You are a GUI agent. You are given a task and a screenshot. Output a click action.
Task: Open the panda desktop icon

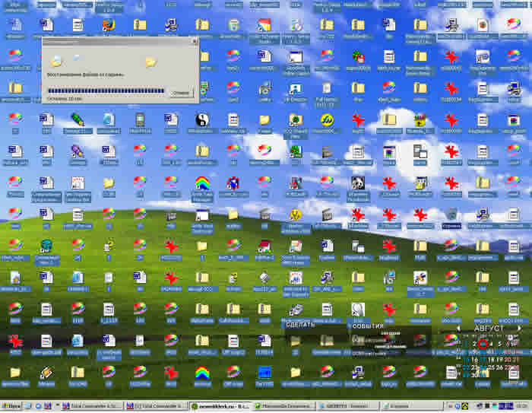pyautogui.click(x=358, y=183)
